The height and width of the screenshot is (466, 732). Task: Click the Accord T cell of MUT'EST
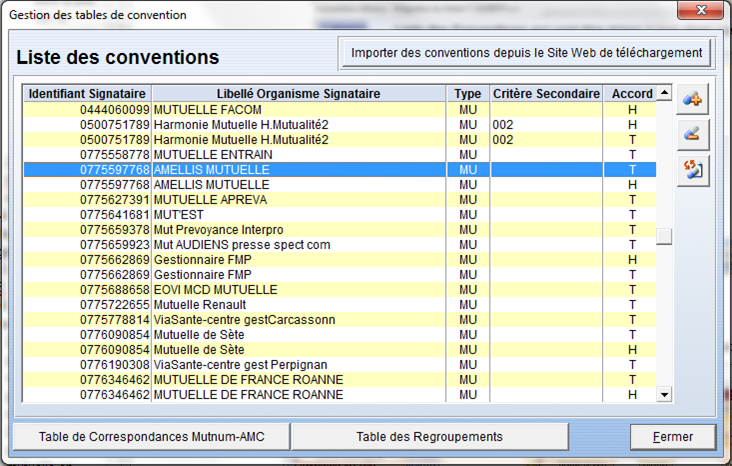pyautogui.click(x=632, y=215)
